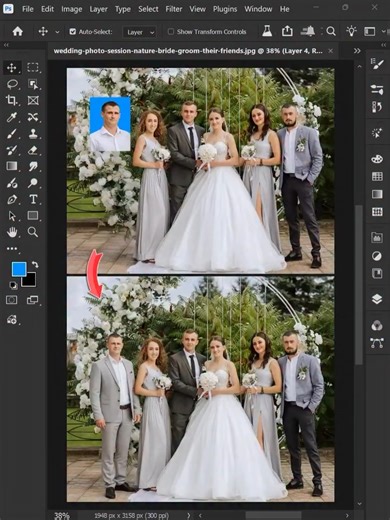
Task: Open the View menu
Action: coord(197,9)
